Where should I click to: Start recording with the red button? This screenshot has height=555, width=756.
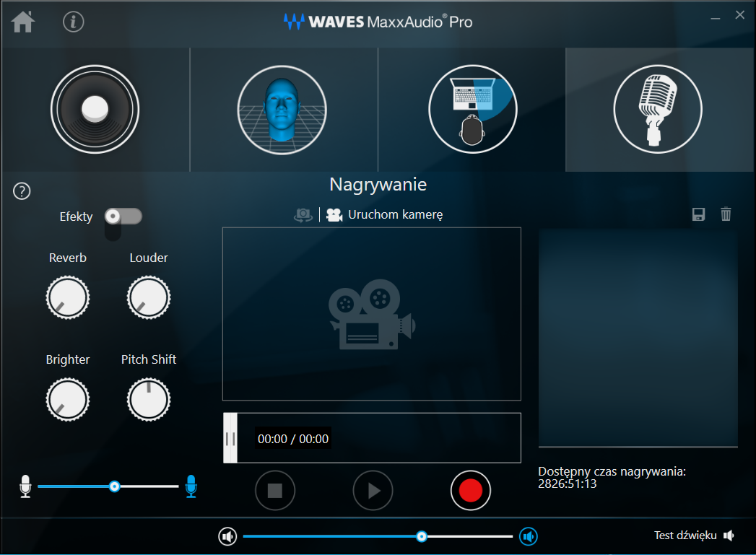tap(471, 491)
